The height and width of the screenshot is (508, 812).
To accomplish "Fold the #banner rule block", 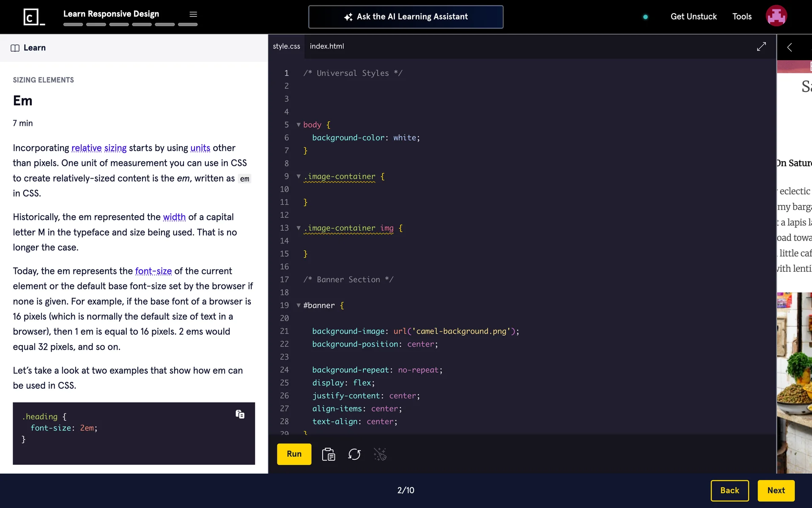I will pyautogui.click(x=299, y=306).
